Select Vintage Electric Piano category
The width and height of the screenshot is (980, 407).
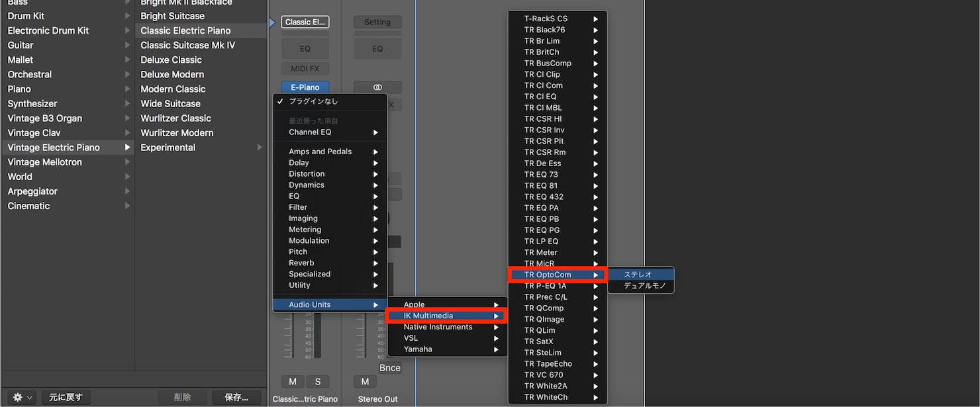click(68, 147)
